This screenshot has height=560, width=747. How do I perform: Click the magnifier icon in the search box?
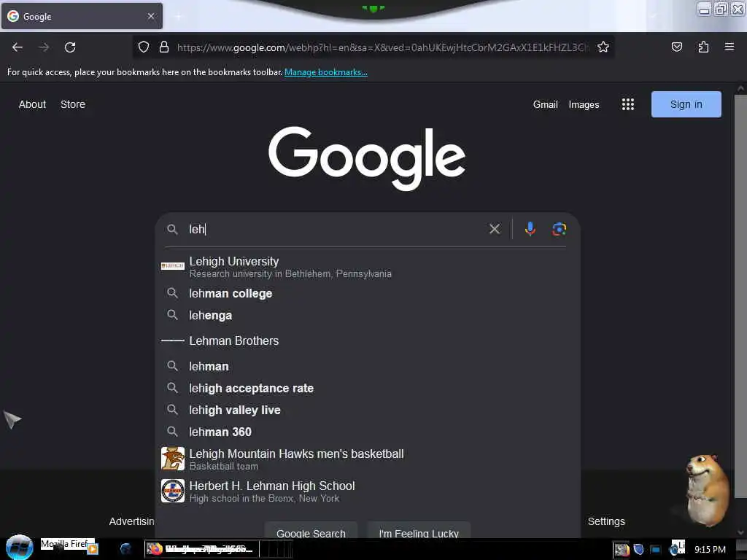click(x=172, y=229)
